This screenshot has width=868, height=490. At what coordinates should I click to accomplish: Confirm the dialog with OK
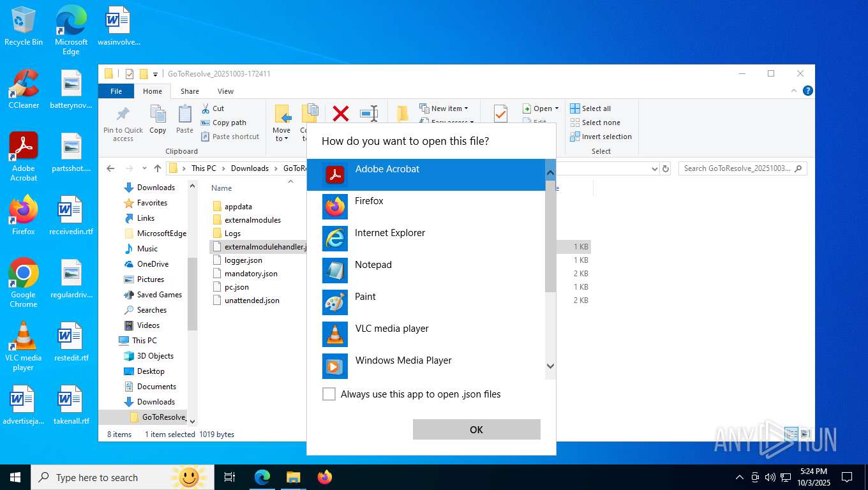(476, 429)
